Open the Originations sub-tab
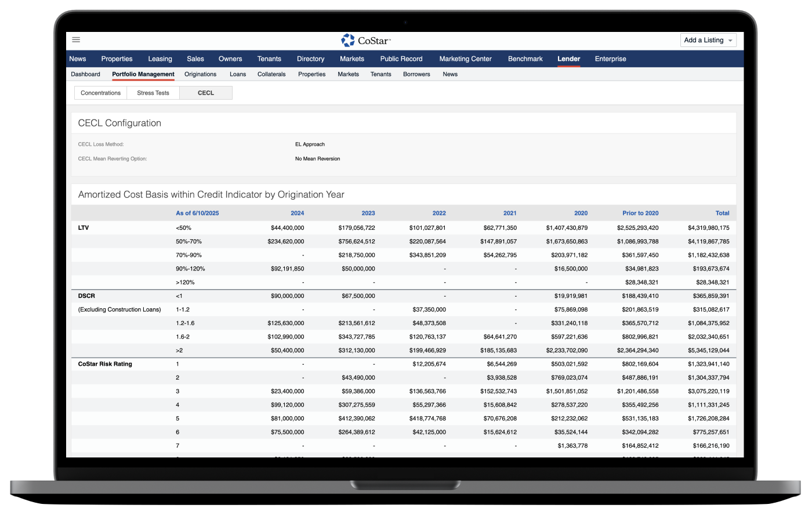 (200, 74)
